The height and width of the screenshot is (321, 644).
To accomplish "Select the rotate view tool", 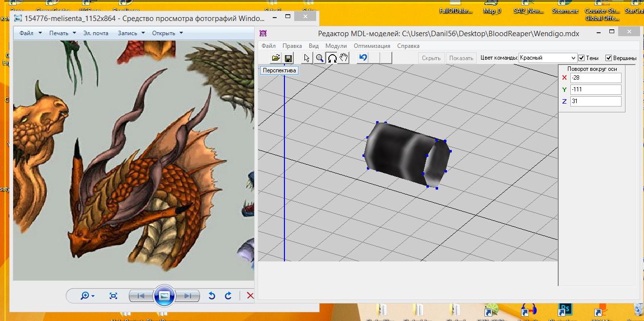I will click(x=332, y=58).
